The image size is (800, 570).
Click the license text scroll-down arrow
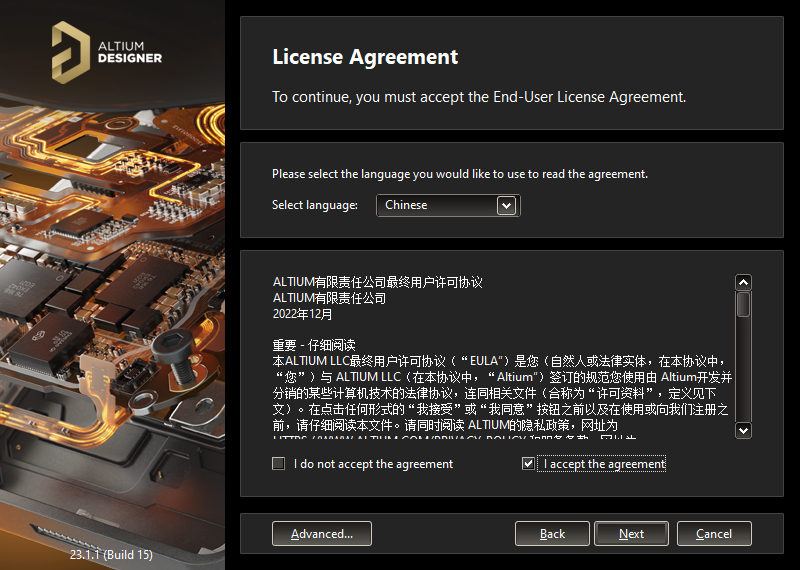(x=743, y=430)
